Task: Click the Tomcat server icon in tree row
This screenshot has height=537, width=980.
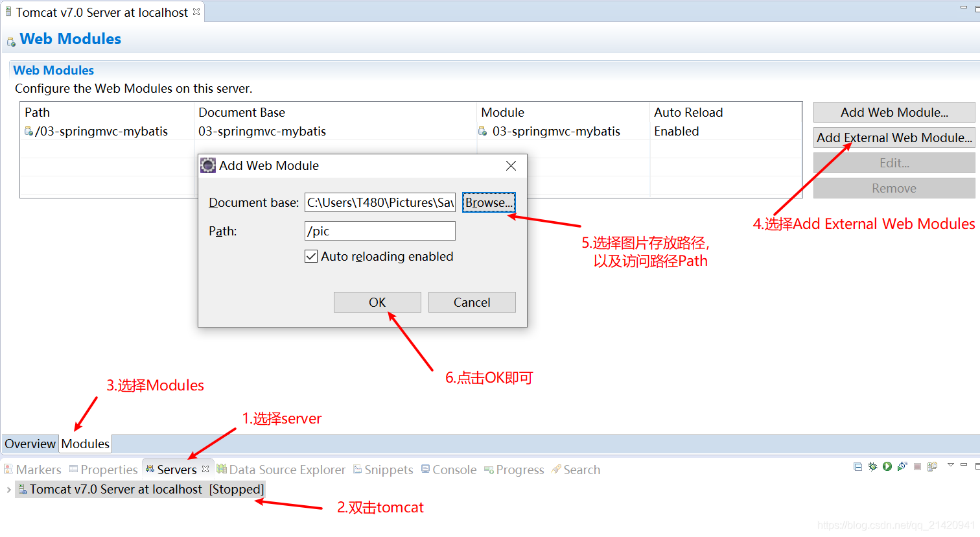Action: click(23, 490)
